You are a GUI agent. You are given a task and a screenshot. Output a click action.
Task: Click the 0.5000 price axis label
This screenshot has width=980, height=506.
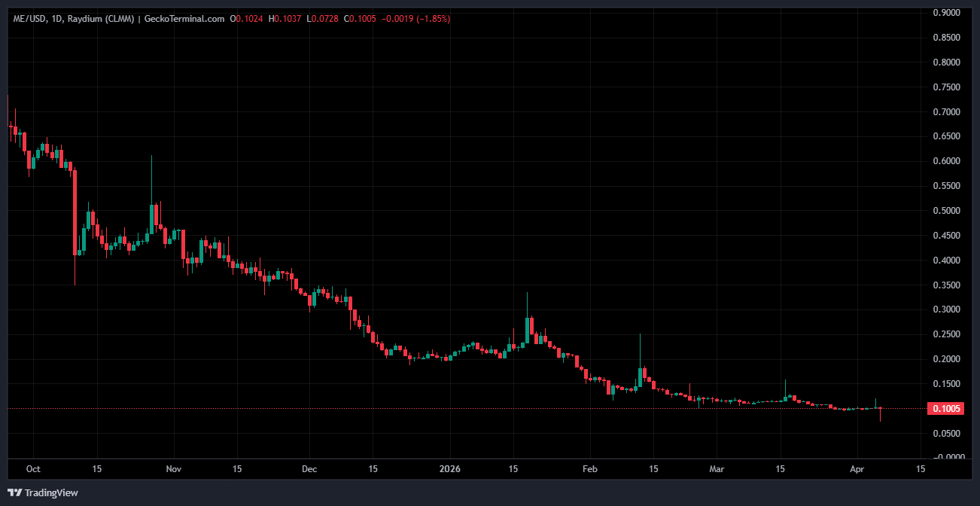click(947, 211)
